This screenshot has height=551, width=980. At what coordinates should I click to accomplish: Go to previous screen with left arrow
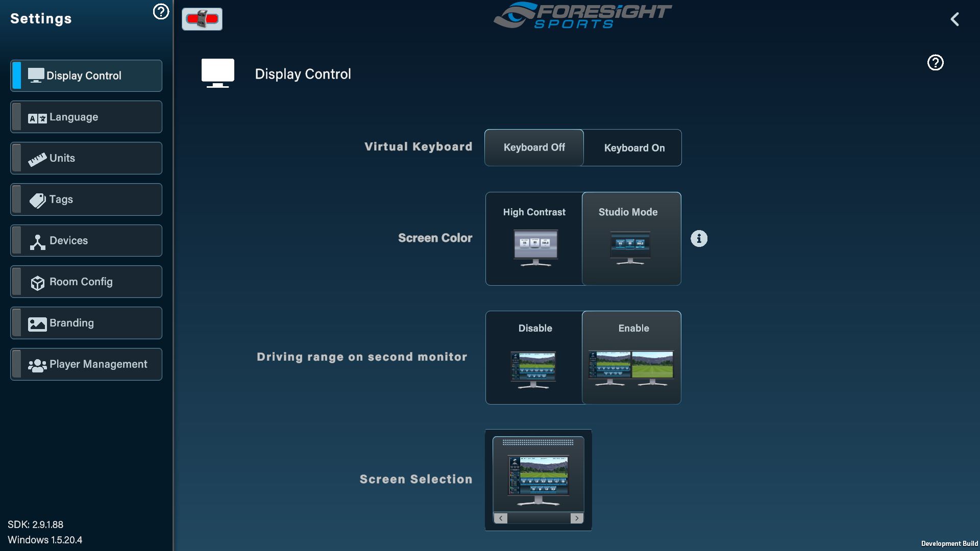pos(501,518)
